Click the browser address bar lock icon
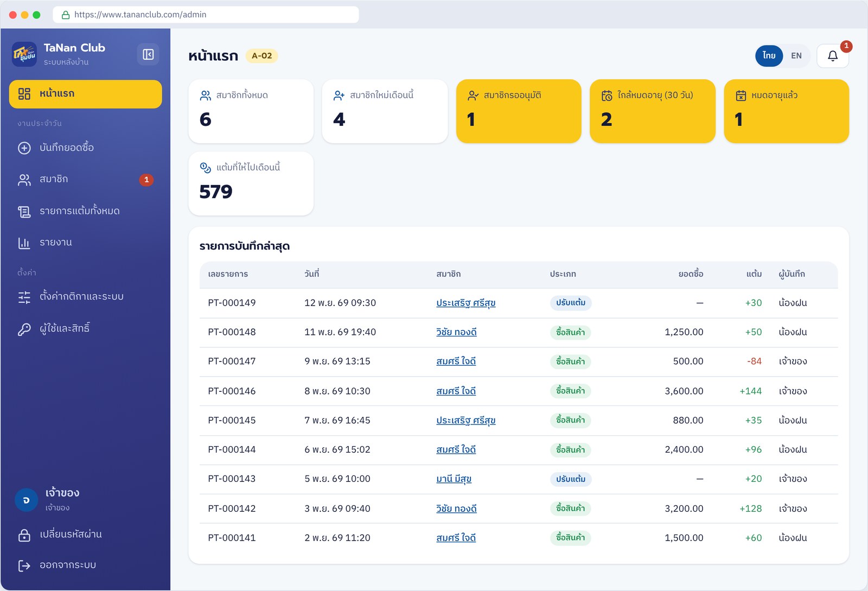 [x=66, y=15]
